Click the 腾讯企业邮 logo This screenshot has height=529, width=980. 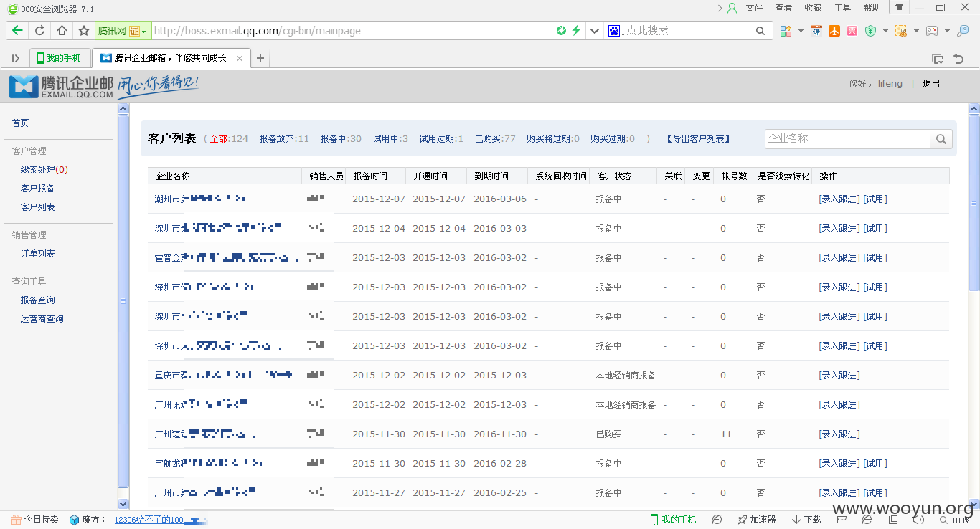(61, 86)
